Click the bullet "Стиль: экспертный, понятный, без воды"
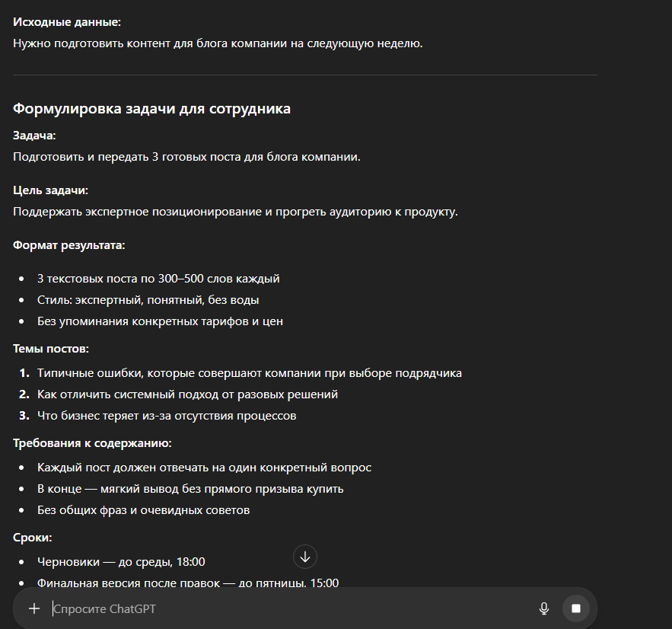Screen dimensions: 672x629 [x=148, y=300]
